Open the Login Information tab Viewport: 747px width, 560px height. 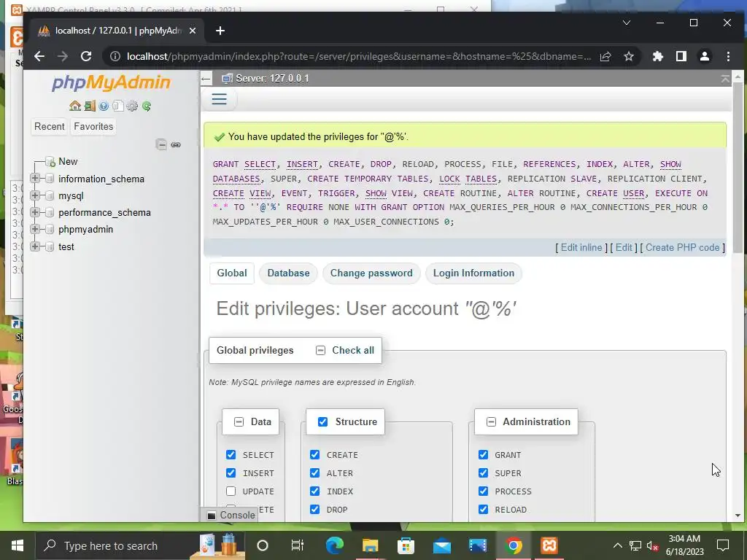[473, 273]
